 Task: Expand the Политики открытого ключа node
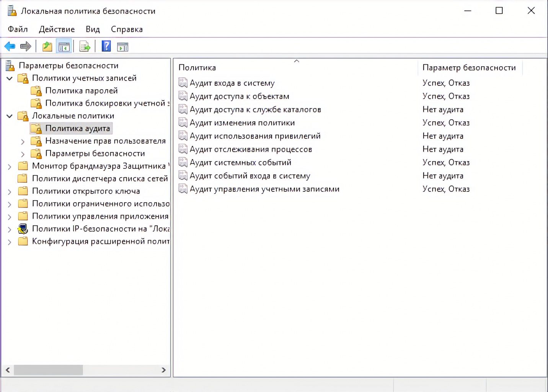coord(10,192)
